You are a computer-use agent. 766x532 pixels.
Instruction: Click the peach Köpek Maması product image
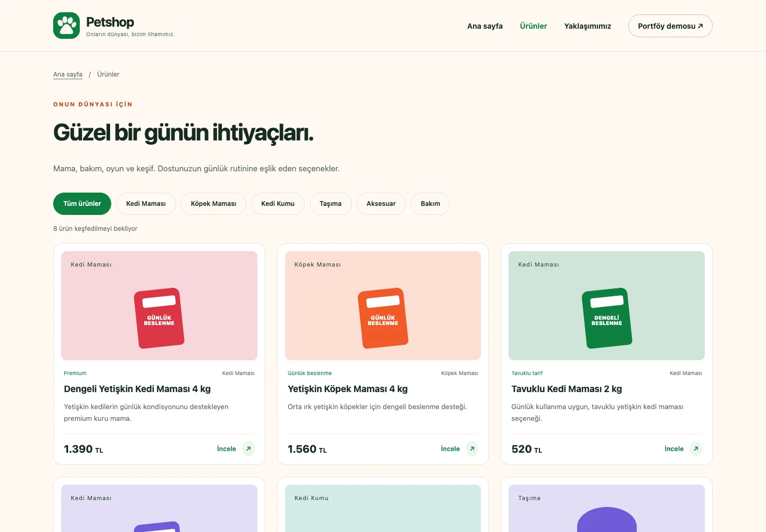(383, 305)
